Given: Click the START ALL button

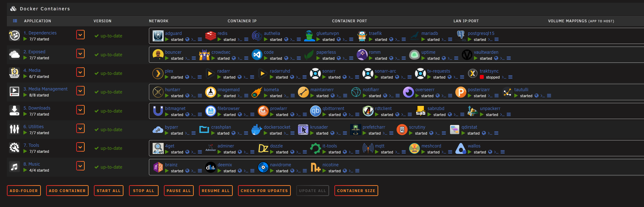Looking at the screenshot, I should point(109,191).
